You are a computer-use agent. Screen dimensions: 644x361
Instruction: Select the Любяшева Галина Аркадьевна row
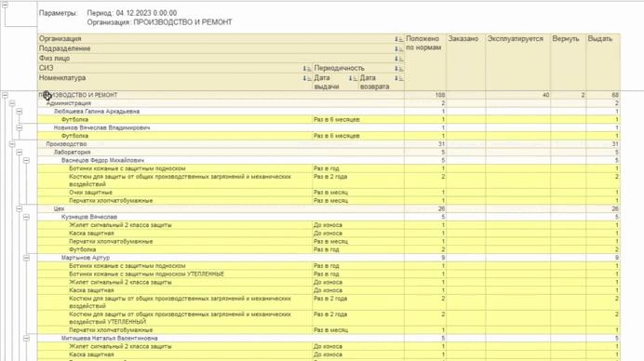pyautogui.click(x=329, y=112)
